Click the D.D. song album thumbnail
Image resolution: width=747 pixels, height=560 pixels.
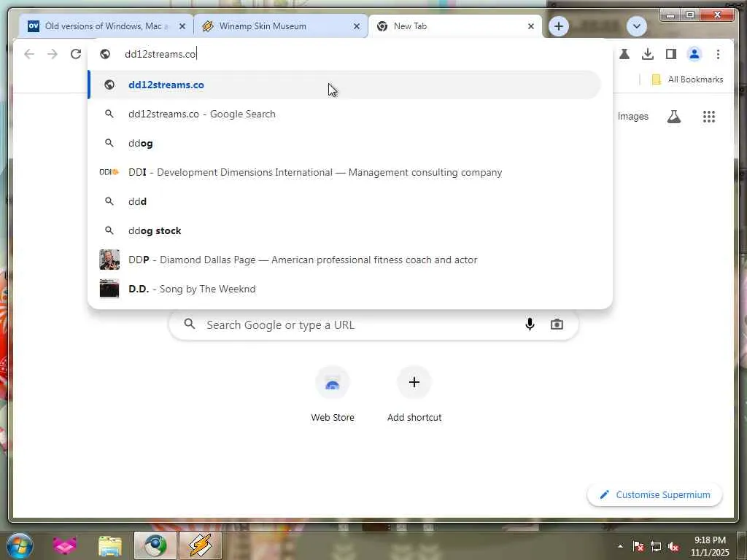click(x=109, y=289)
